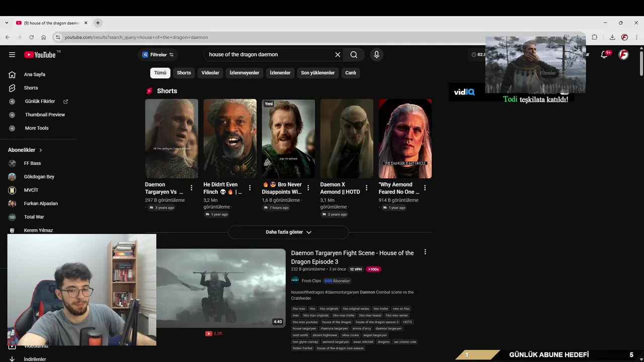Select the Son yüklenenler filter chip
Viewport: 644px width, 362px height.
tap(318, 73)
